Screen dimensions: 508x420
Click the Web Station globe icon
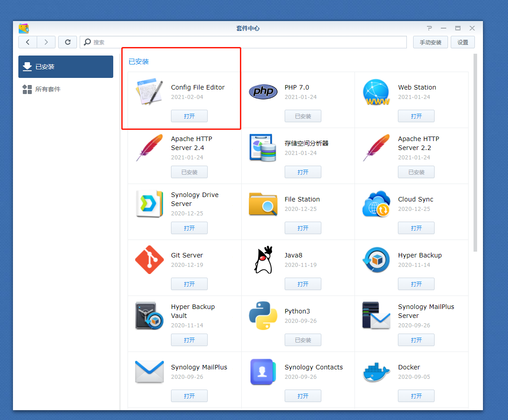pyautogui.click(x=376, y=92)
